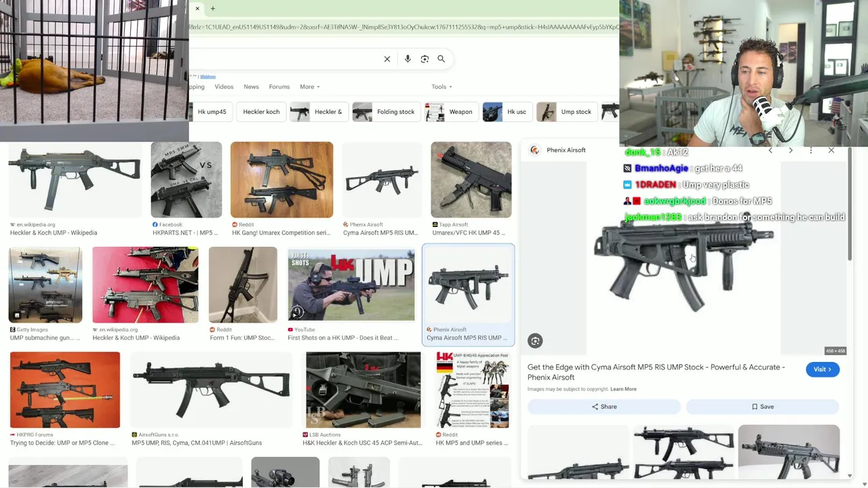The height and width of the screenshot is (488, 868).
Task: Click Tapp Airsoft favicon under Umarex result
Action: 435,224
